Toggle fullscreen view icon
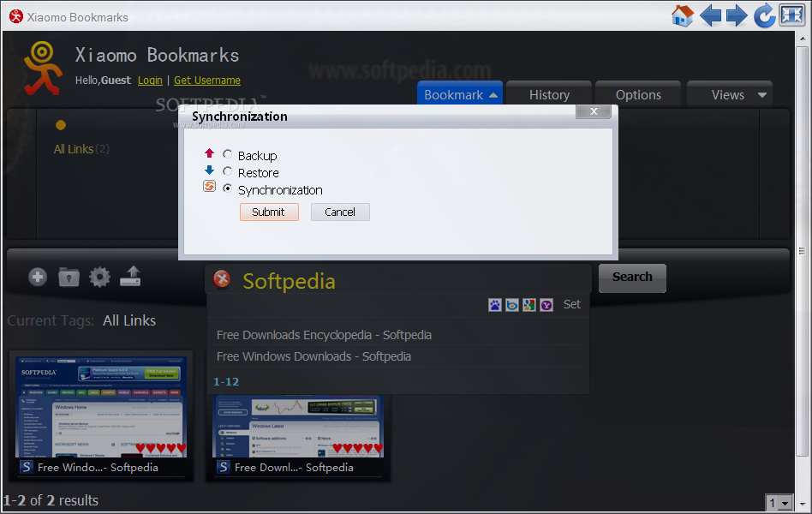The height and width of the screenshot is (514, 812). click(x=791, y=15)
